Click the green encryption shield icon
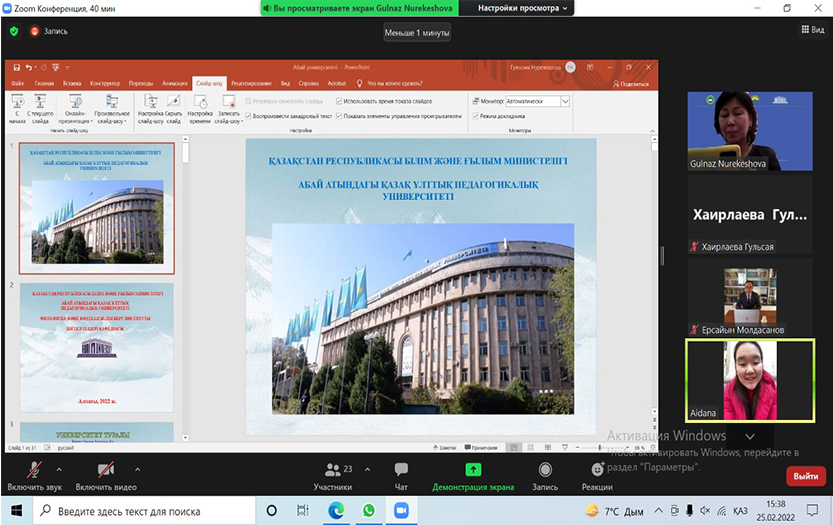The image size is (833, 525). click(x=14, y=31)
